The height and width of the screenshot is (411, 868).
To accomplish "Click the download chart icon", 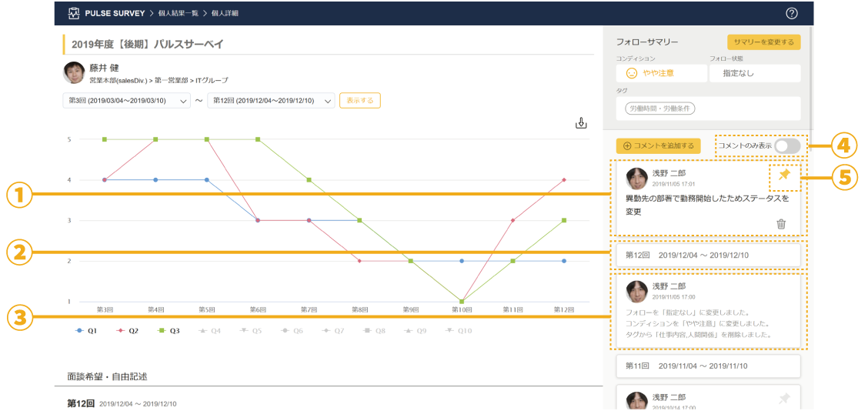I will click(x=581, y=123).
